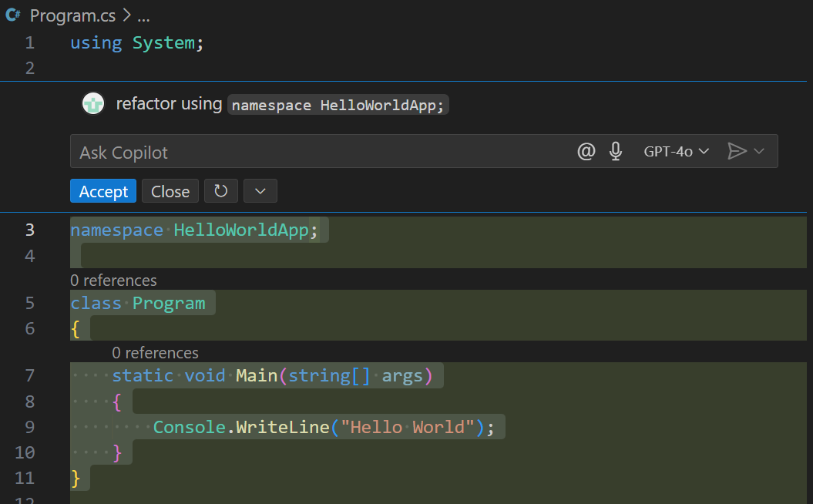
Task: Click 'Console.WriteLine' on line 9
Action: pos(241,427)
